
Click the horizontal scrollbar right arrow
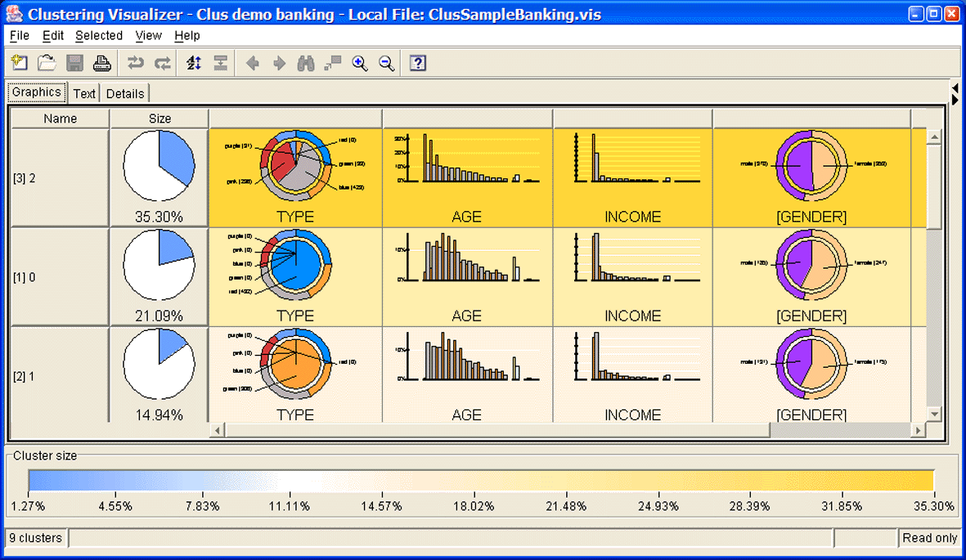[x=919, y=430]
